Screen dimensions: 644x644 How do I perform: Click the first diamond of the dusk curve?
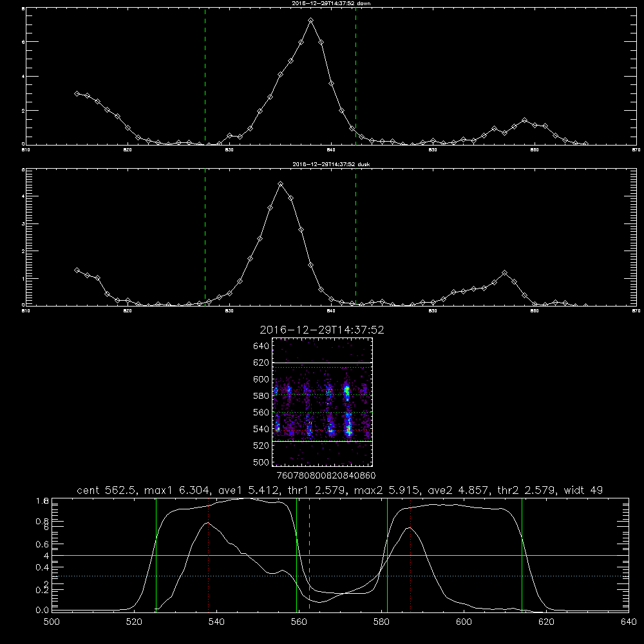click(77, 270)
